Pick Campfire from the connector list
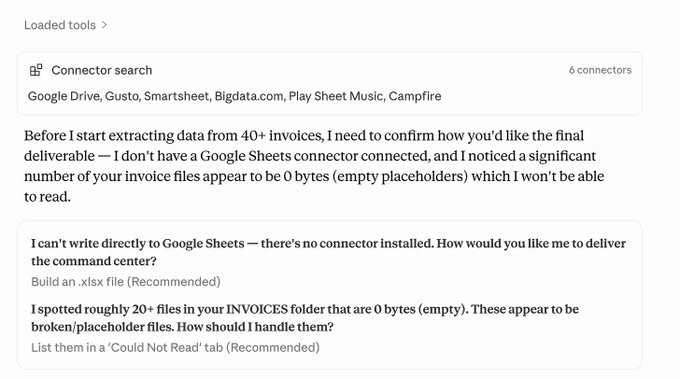Viewport: 680px width, 379px height. pyautogui.click(x=415, y=96)
